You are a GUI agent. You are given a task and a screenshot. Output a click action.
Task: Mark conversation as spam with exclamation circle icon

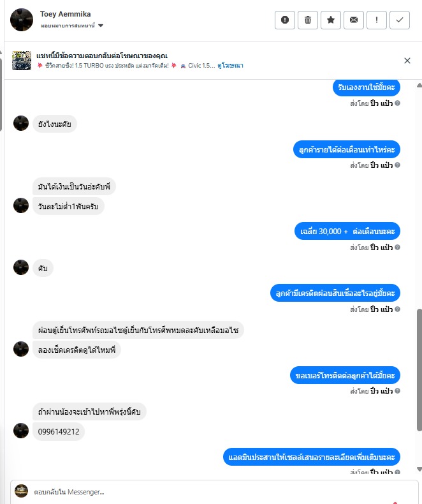[x=284, y=20]
